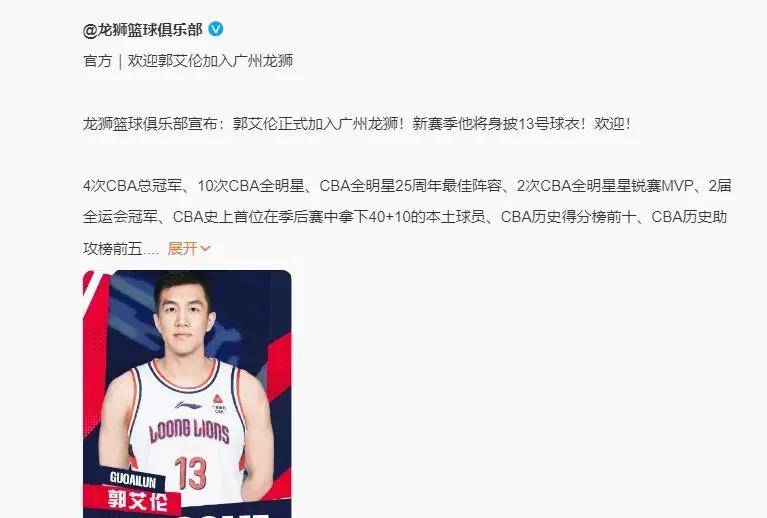Click the blue verified badge icon
Screen dimensions: 767x518
click(x=216, y=29)
